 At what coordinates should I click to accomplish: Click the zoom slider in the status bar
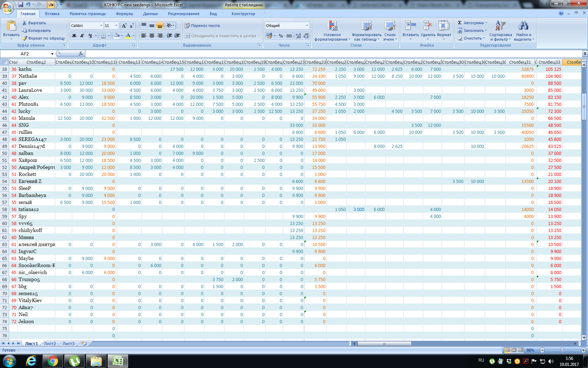click(x=562, y=350)
